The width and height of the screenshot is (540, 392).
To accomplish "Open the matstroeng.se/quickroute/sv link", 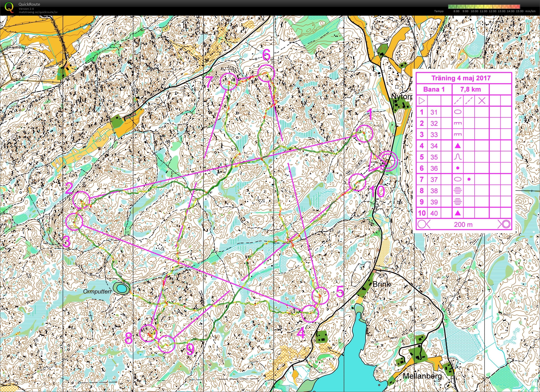I will tap(38, 12).
